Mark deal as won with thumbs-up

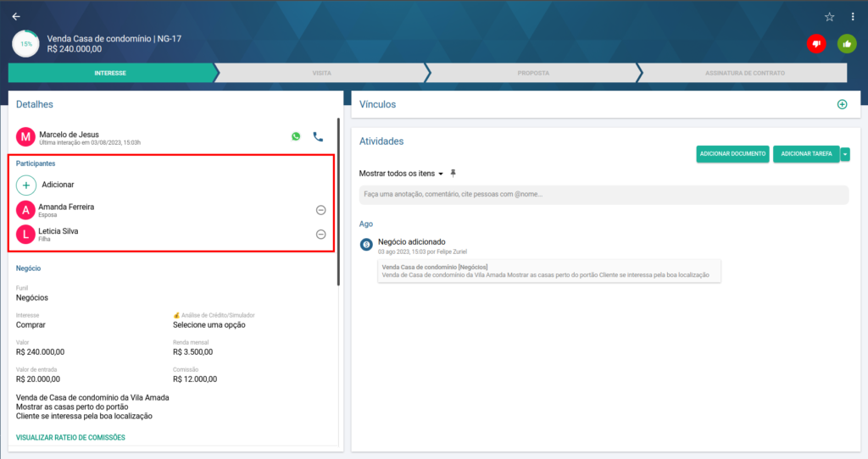[x=847, y=44]
